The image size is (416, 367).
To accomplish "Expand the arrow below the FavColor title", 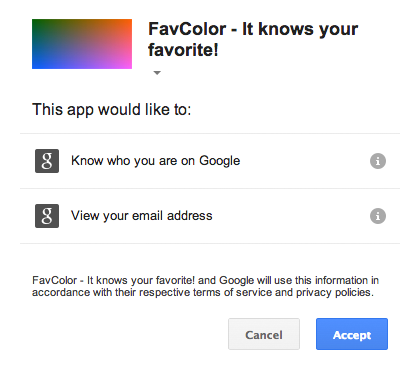I will point(157,73).
